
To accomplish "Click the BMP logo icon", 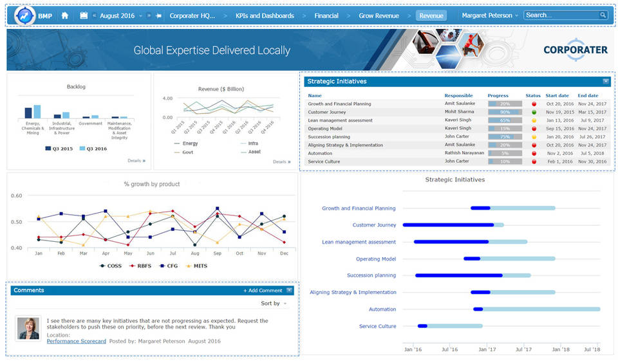I will (x=24, y=15).
